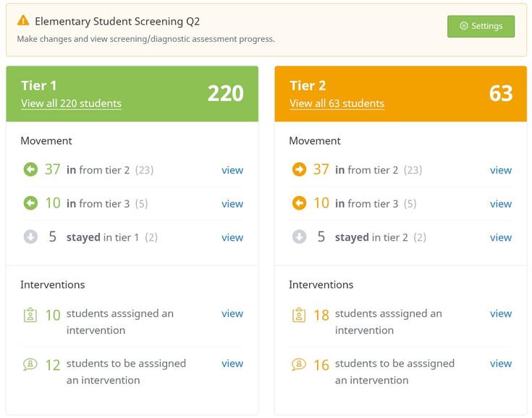The image size is (532, 418).
Task: Click orange chat icon beside 16 students
Action: point(299,364)
